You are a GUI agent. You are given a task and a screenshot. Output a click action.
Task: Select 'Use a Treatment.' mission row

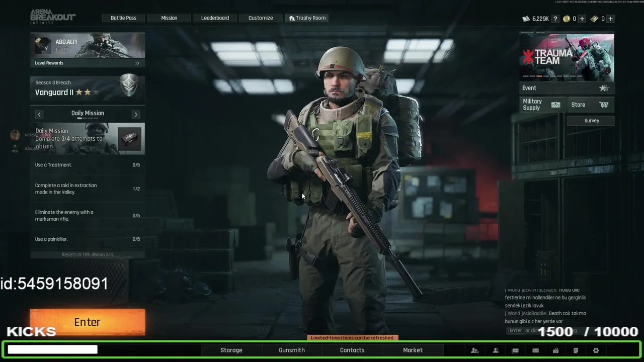coord(88,165)
